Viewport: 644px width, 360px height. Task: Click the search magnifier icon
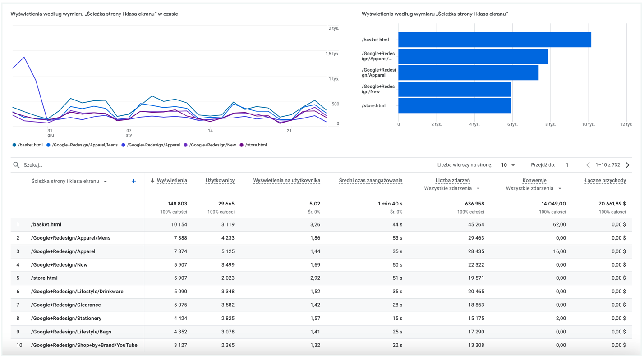pos(16,165)
